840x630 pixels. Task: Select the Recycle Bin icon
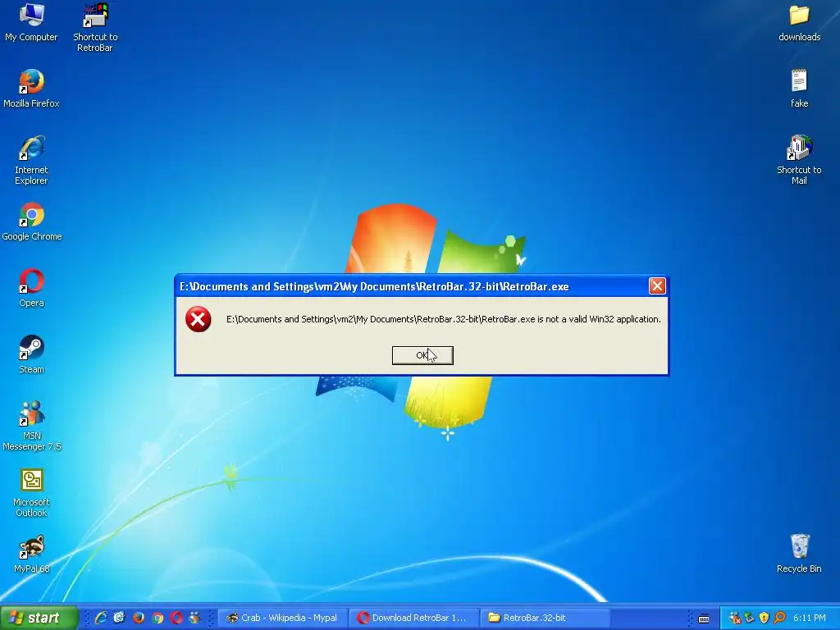click(x=799, y=554)
